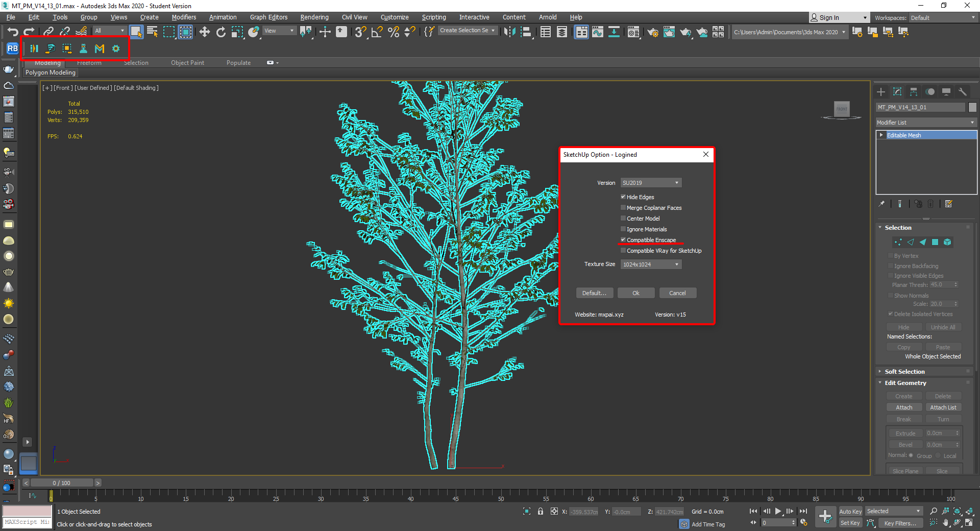Select the Vertex sub-object icon under Selection
The height and width of the screenshot is (531, 980).
point(898,242)
